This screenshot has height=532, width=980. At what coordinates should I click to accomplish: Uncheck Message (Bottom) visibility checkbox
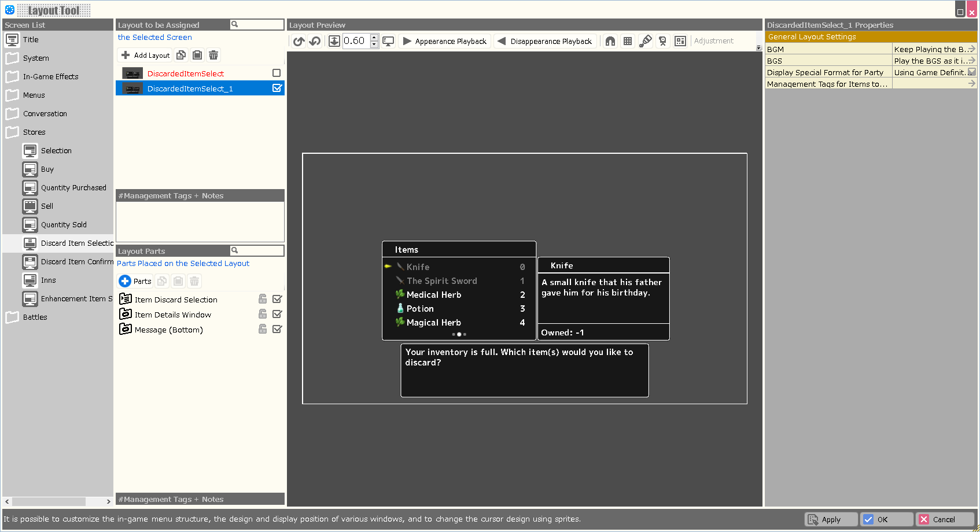point(277,329)
